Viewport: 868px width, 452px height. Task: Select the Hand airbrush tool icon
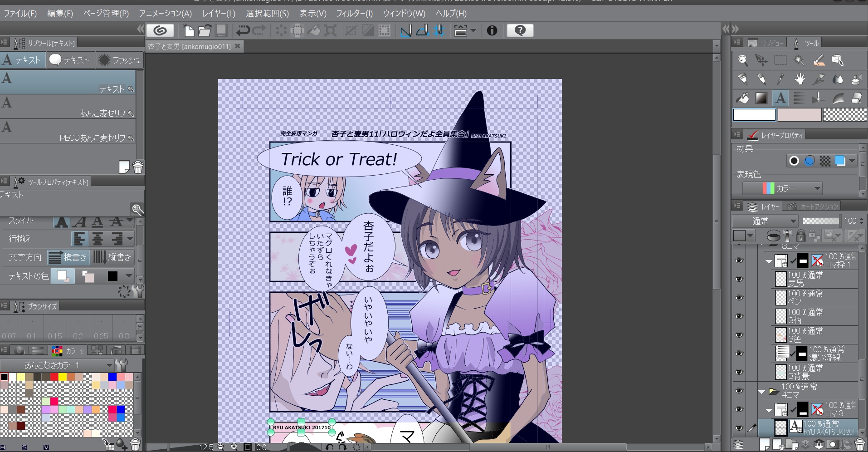(800, 79)
